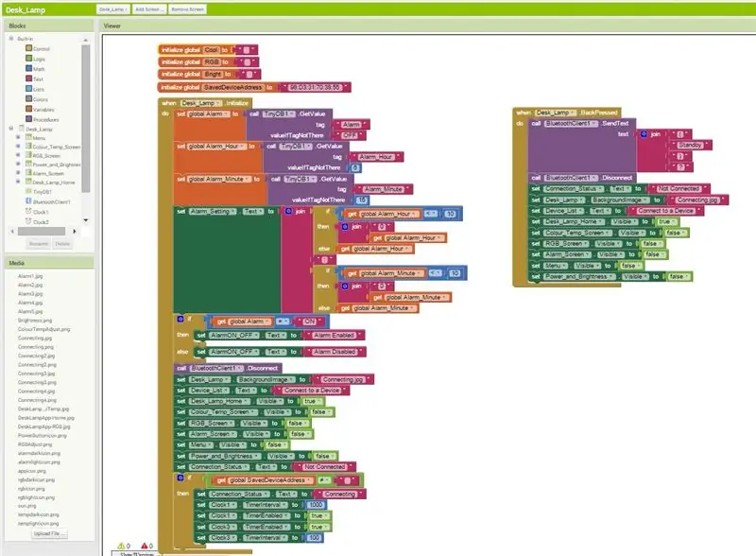Viewport: 756px width, 556px height.
Task: Collapse the Built-in blocks tree
Action: 11,38
